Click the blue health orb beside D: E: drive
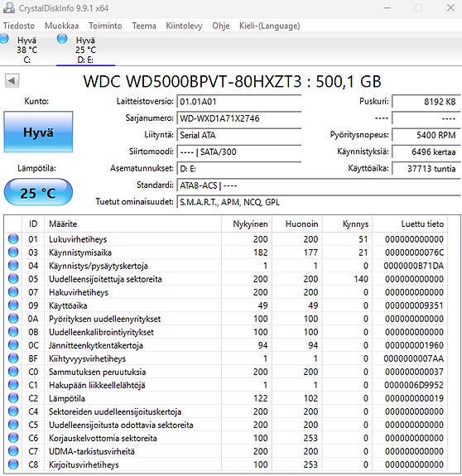Image resolution: width=462 pixels, height=476 pixels. click(62, 39)
